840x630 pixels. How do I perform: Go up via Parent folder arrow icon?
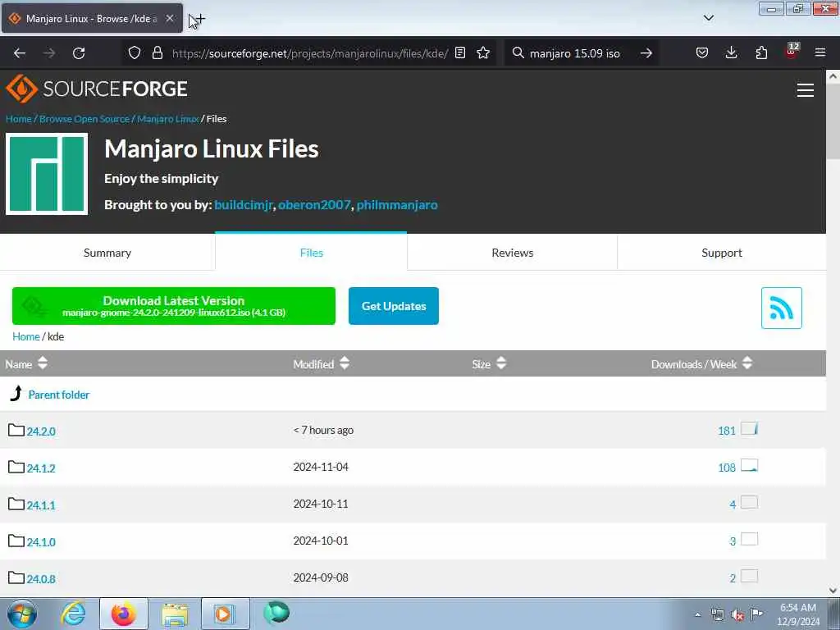tap(16, 394)
